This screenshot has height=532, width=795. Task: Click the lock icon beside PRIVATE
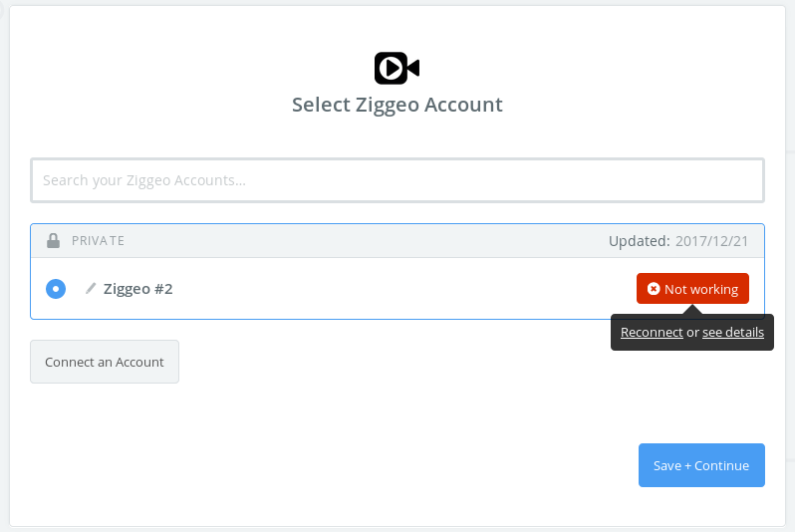pyautogui.click(x=53, y=241)
